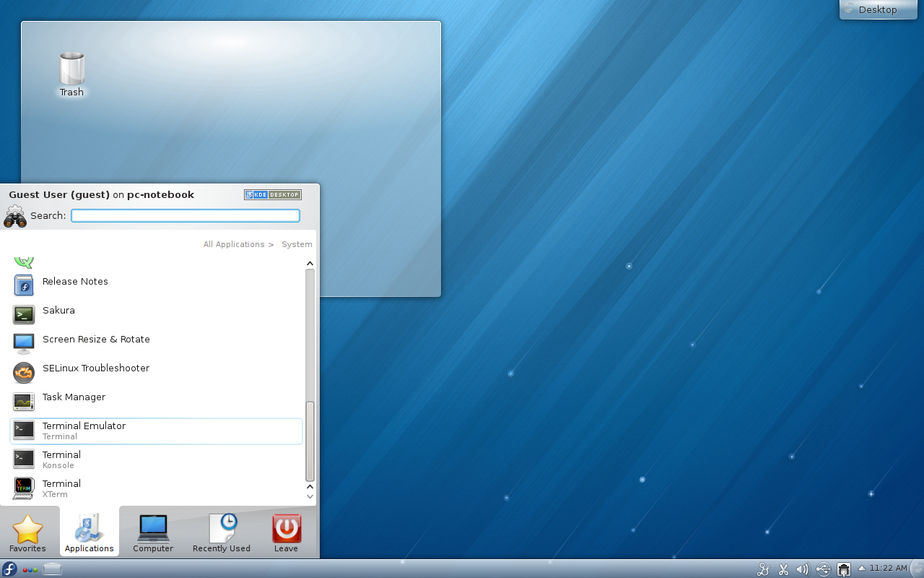Viewport: 924px width, 578px height.
Task: Open Screen Resize & Rotate
Action: coord(157,343)
